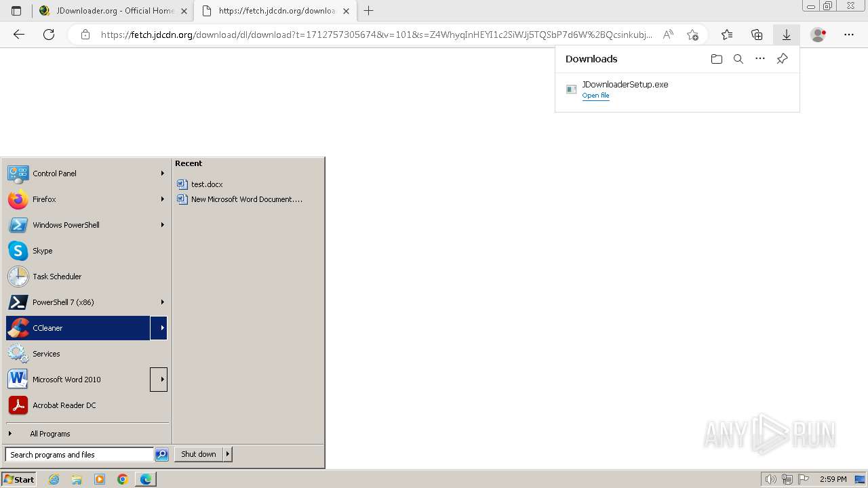Click the Edge taskbar icon
Screen dimensions: 868x488
[x=146, y=479]
